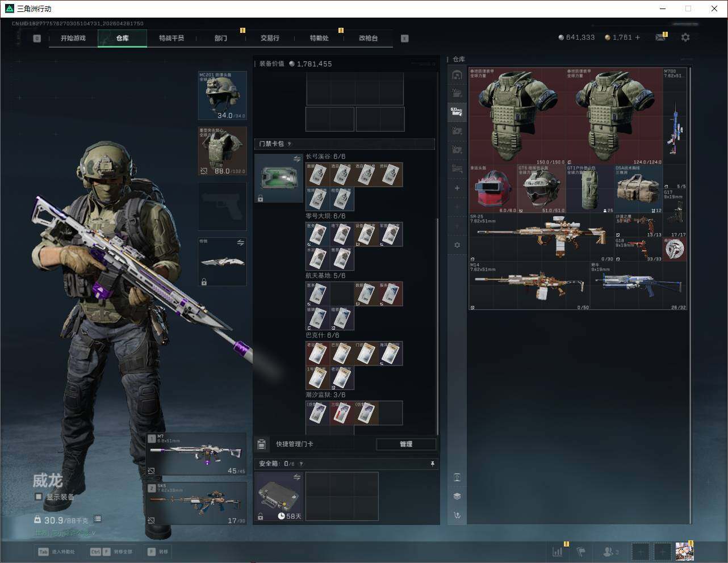Select the equipped body armor slot
Screen dimensions: 728x563
click(223, 151)
